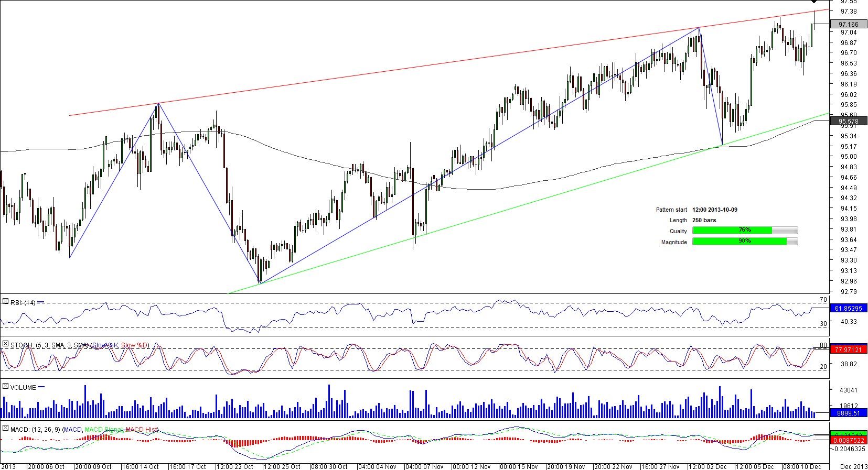Click the 16:00 27 Nov time axis label
The image size is (868, 470).
[660, 466]
